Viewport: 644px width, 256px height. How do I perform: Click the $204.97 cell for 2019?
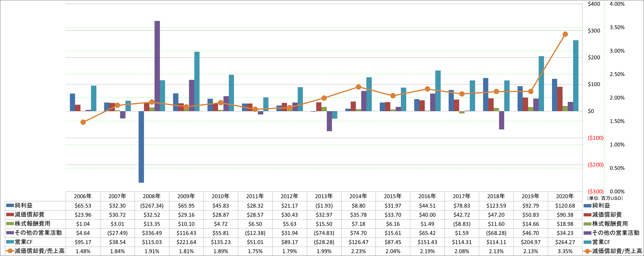pyautogui.click(x=530, y=242)
